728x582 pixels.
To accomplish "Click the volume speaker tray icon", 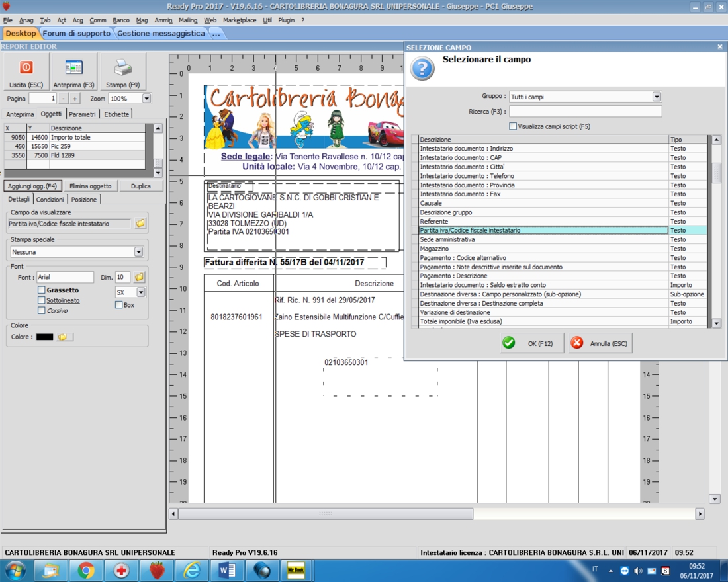I will (x=639, y=571).
